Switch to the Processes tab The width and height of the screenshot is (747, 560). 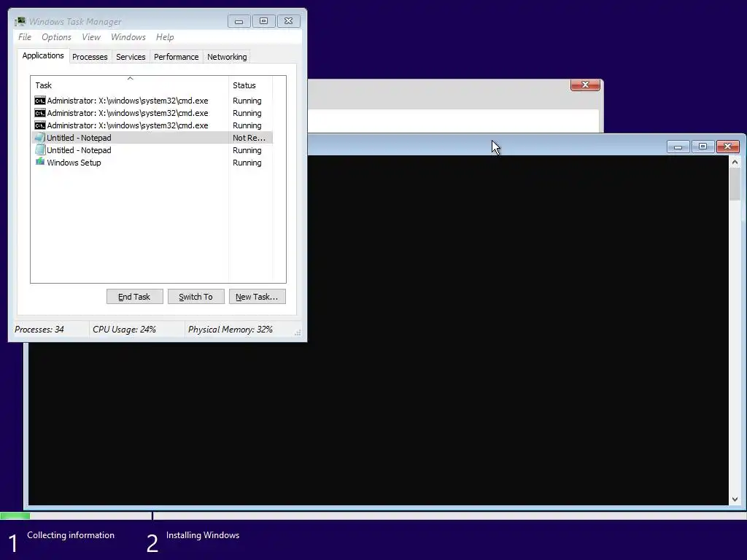[x=90, y=57]
